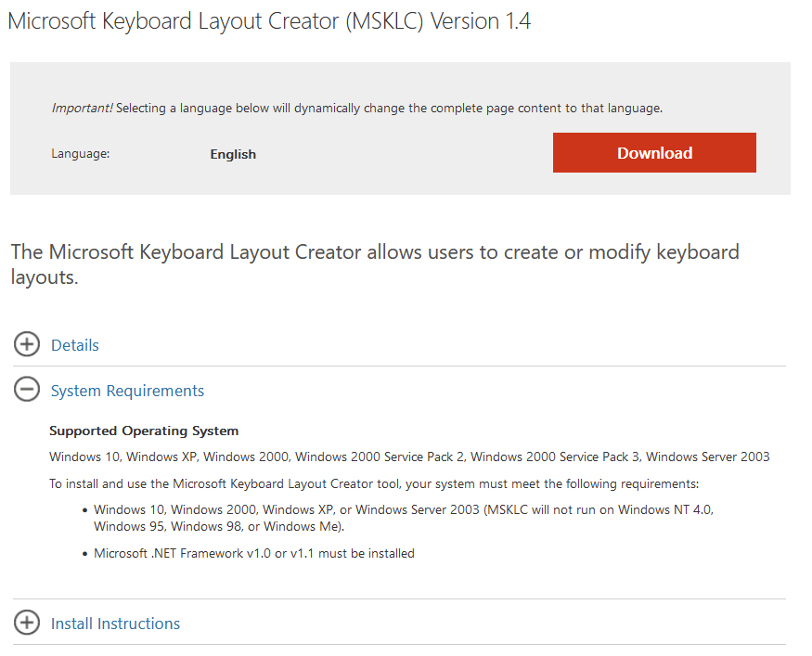Click the Important language notice text
This screenshot has width=812, height=656.
(x=356, y=109)
